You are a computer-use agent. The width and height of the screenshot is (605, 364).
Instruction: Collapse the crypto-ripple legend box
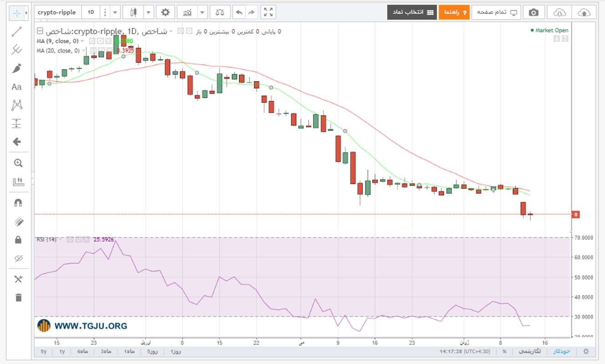pos(40,31)
